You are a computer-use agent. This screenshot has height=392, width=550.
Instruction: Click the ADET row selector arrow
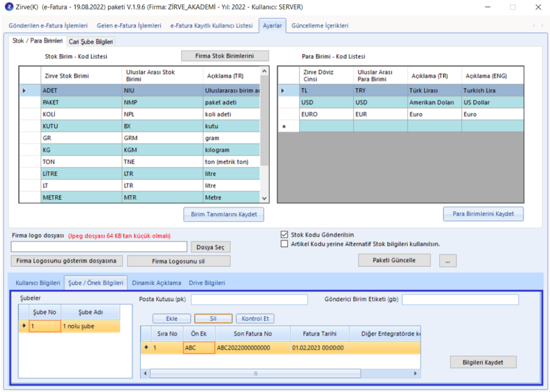pyautogui.click(x=24, y=90)
